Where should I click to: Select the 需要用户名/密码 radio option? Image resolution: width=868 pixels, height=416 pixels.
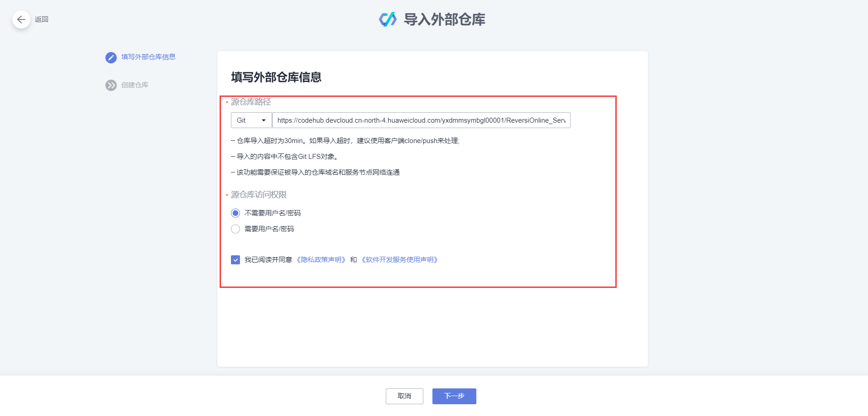(x=235, y=229)
